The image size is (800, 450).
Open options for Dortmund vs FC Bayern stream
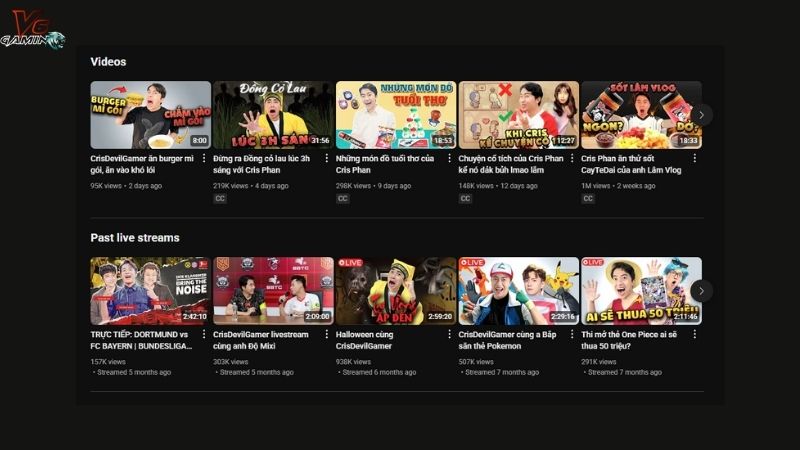[204, 334]
